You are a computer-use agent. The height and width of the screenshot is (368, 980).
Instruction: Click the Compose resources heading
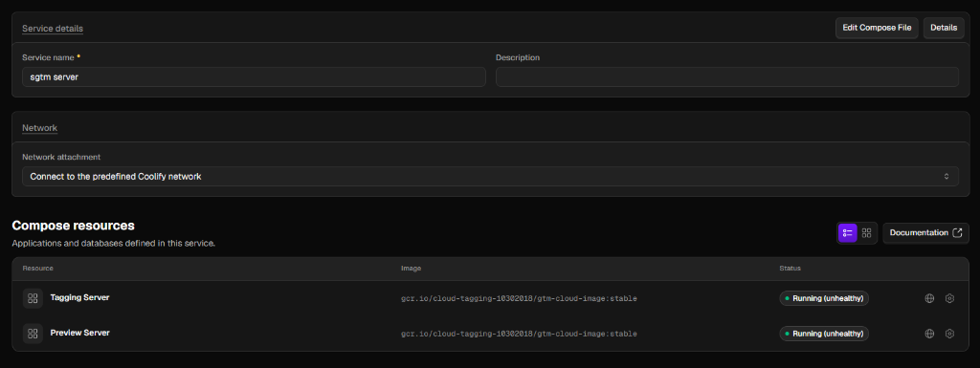[73, 226]
